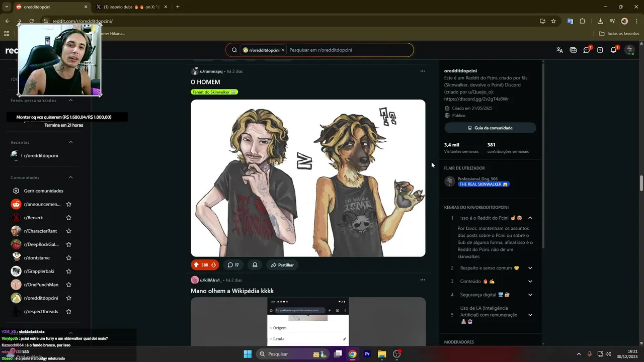Favorite r/CharacterRant with its star
Viewport: 644px width, 362px height.
pos(68,231)
